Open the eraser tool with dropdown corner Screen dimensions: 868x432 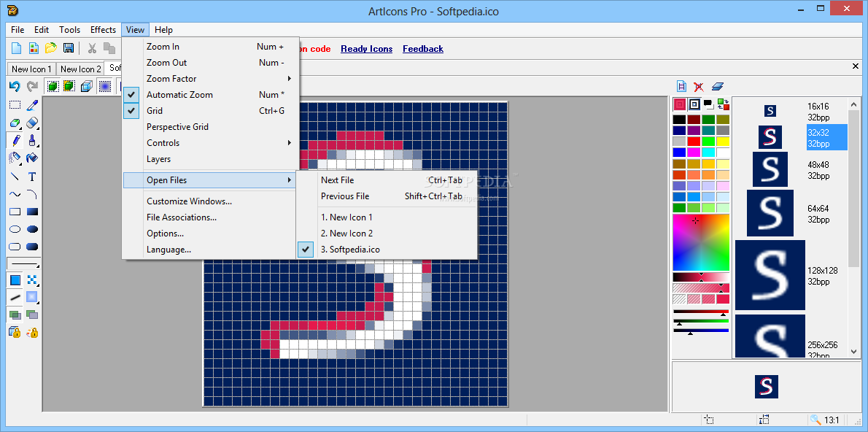(15, 123)
